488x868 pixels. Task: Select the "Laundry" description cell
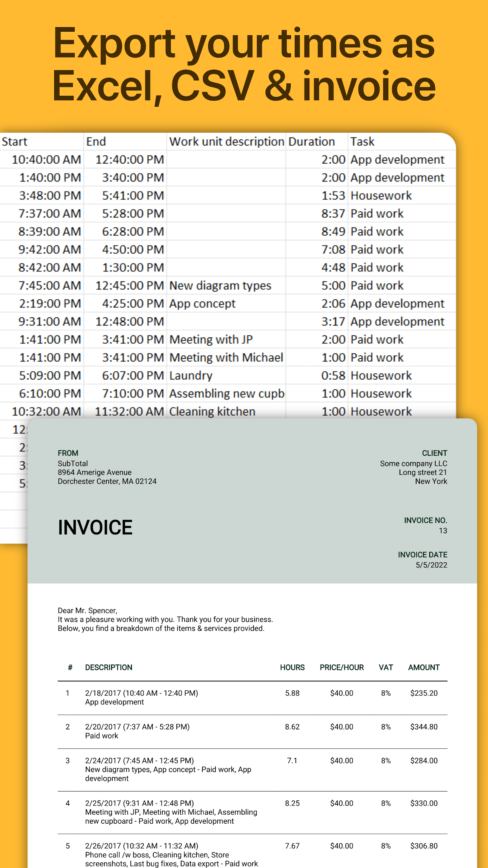(x=191, y=376)
